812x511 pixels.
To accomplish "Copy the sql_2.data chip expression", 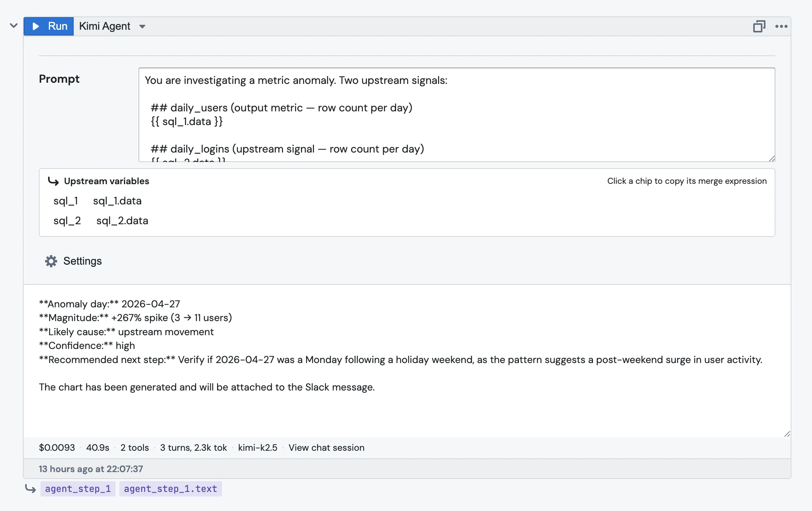I will tap(122, 221).
